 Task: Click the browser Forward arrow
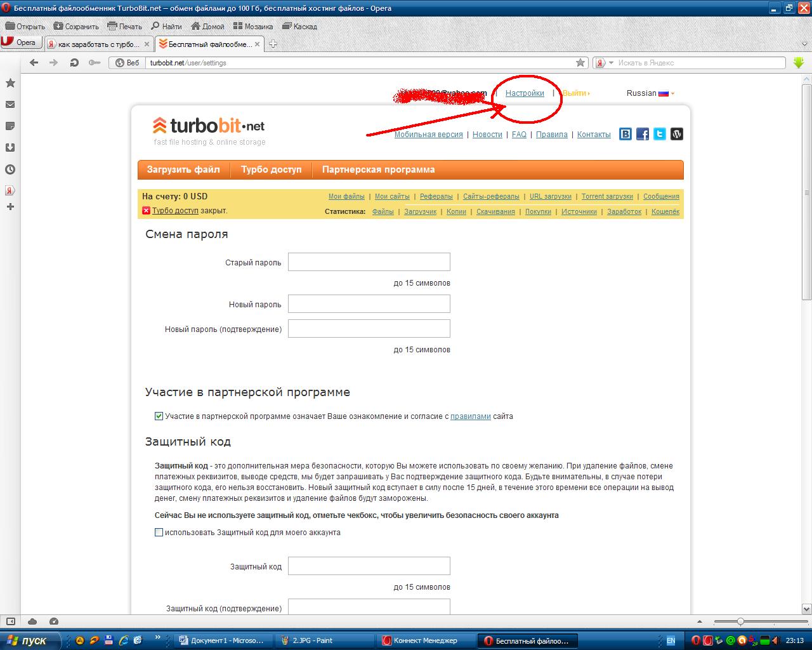point(54,63)
